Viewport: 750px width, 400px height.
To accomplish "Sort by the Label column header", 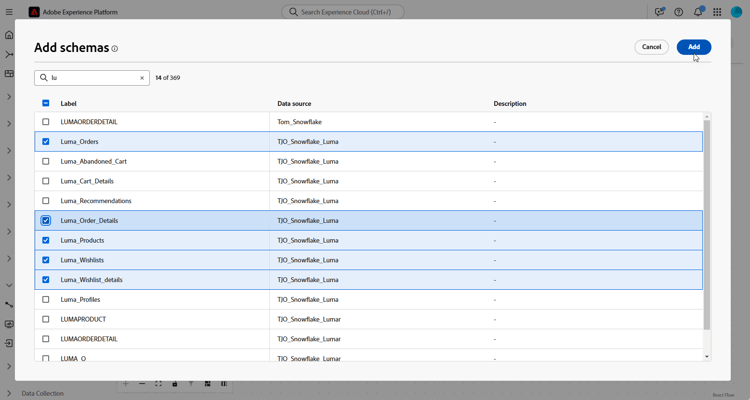I will click(x=68, y=103).
